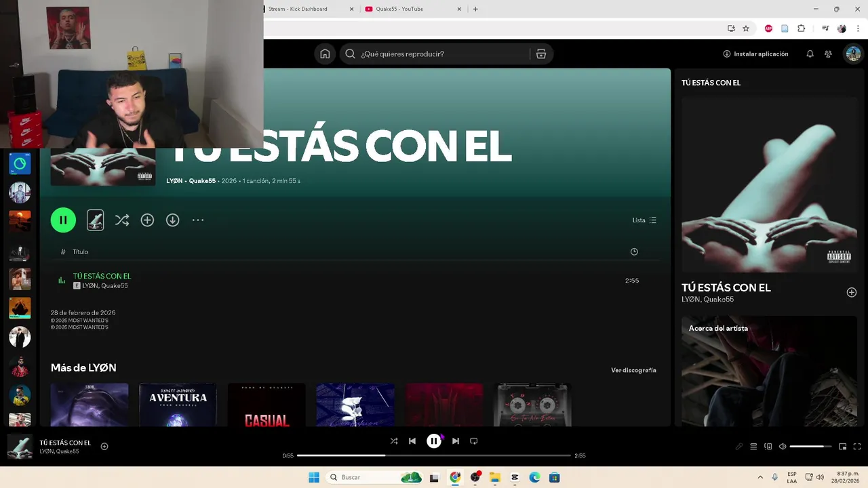Click the album preview thumbnail beside pause
The image size is (868, 488).
pos(96,220)
